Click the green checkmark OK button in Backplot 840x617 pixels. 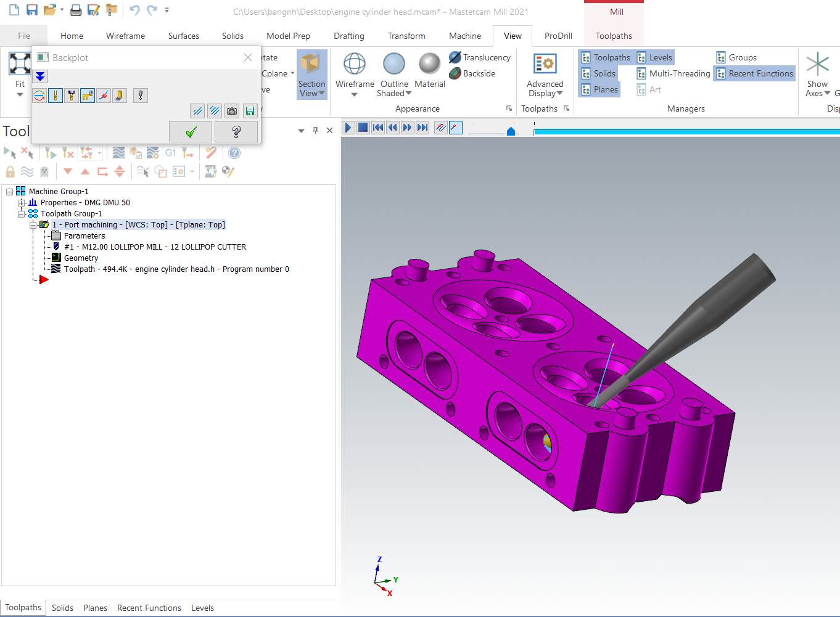click(x=191, y=131)
